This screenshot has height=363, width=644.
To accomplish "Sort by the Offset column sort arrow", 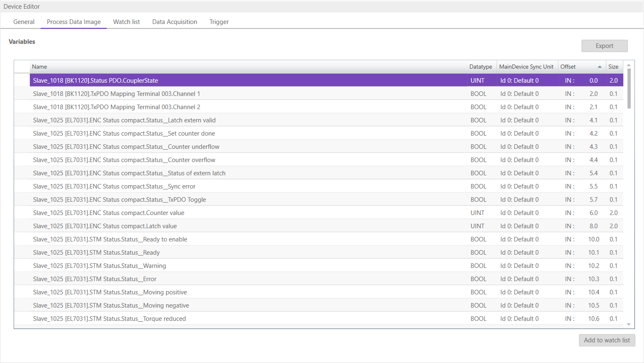I will point(599,67).
